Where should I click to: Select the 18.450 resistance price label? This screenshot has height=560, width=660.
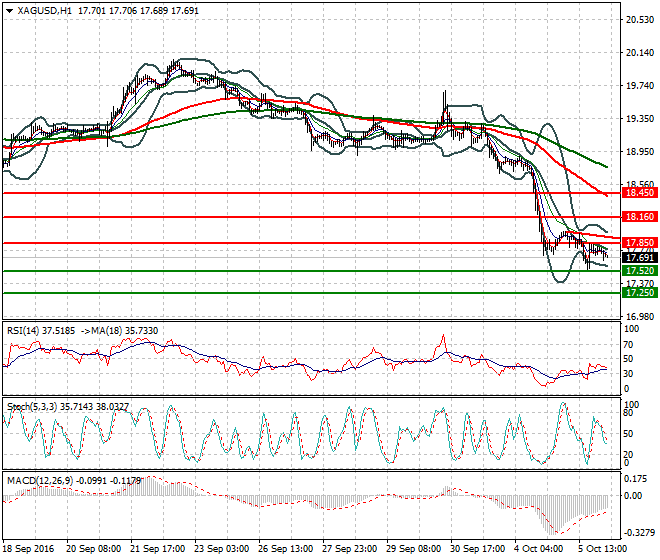(x=640, y=193)
